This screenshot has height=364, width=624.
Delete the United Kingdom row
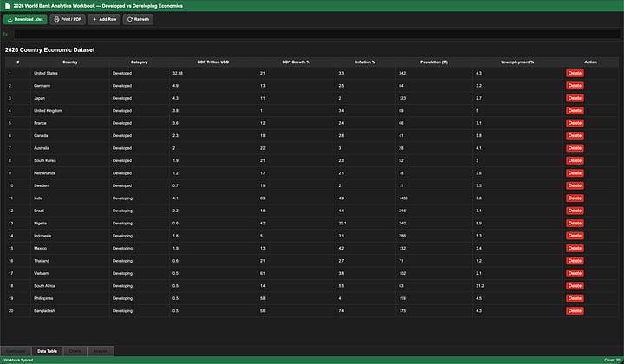click(x=575, y=111)
